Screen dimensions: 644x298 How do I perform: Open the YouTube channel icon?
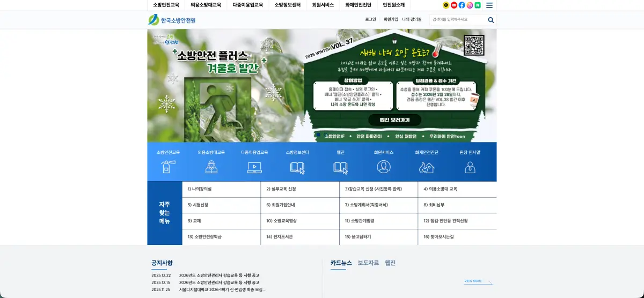tap(454, 5)
